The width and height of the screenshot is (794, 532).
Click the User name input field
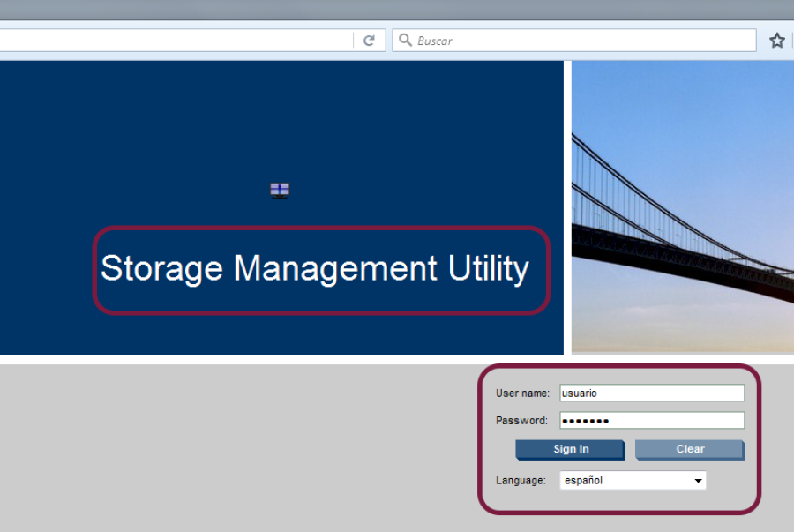coord(651,393)
